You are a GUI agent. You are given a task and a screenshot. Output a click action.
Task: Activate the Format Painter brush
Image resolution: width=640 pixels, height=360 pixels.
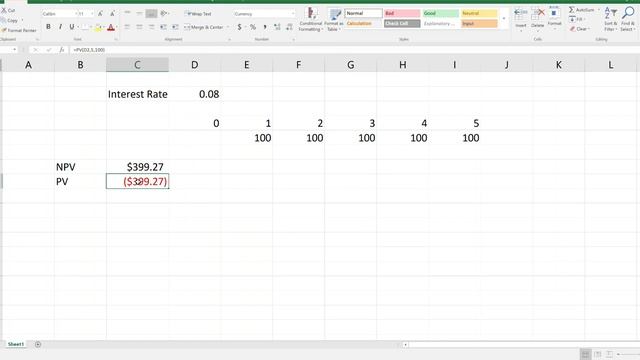pos(4,30)
